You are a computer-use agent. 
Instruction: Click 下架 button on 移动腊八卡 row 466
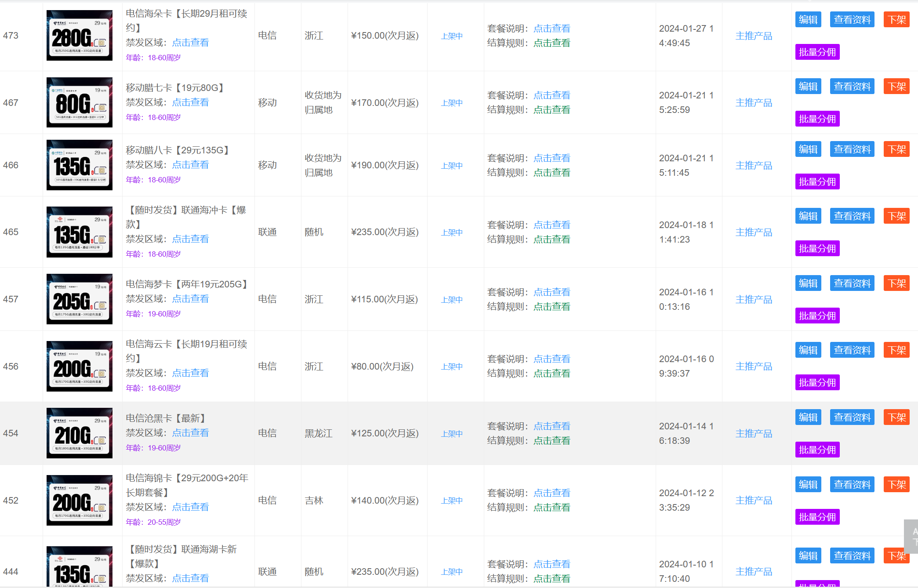pos(896,149)
